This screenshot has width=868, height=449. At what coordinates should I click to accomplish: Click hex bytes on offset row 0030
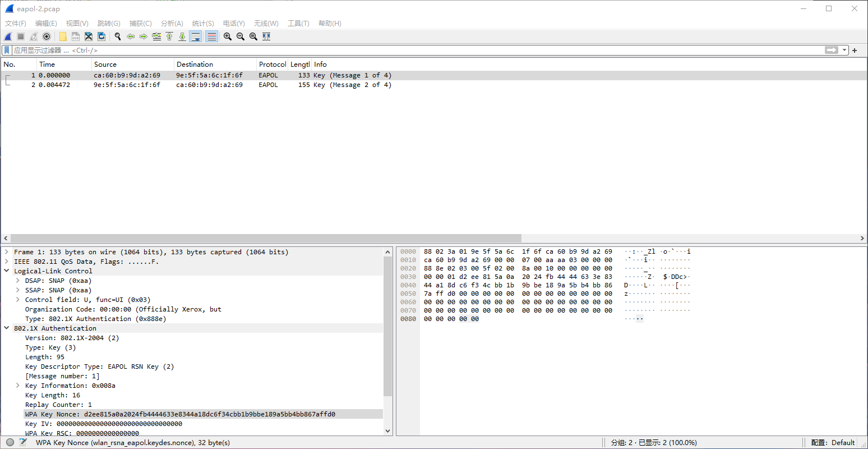point(518,277)
